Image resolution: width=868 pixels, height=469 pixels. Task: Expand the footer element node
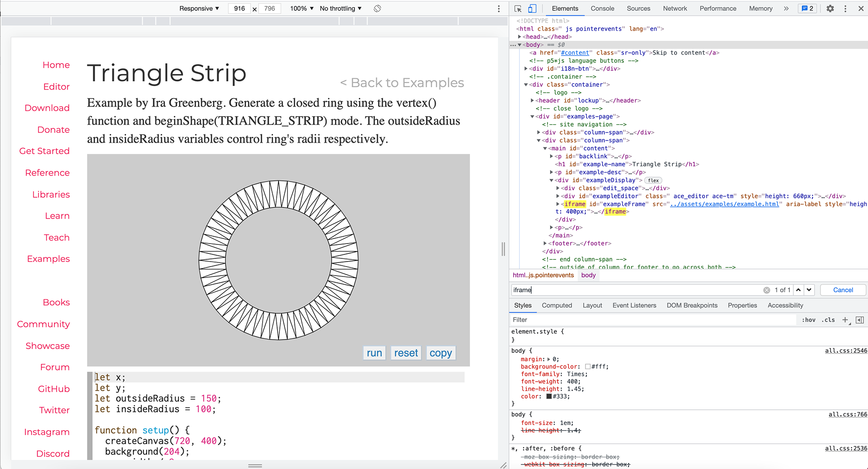click(545, 244)
